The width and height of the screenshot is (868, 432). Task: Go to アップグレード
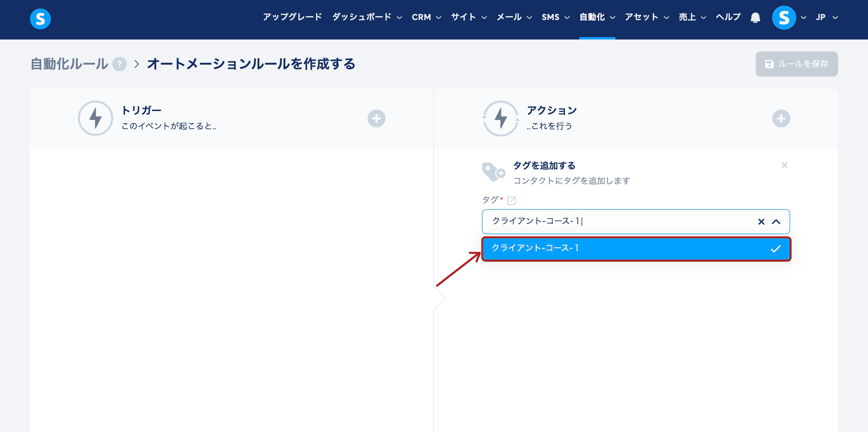[x=292, y=18]
